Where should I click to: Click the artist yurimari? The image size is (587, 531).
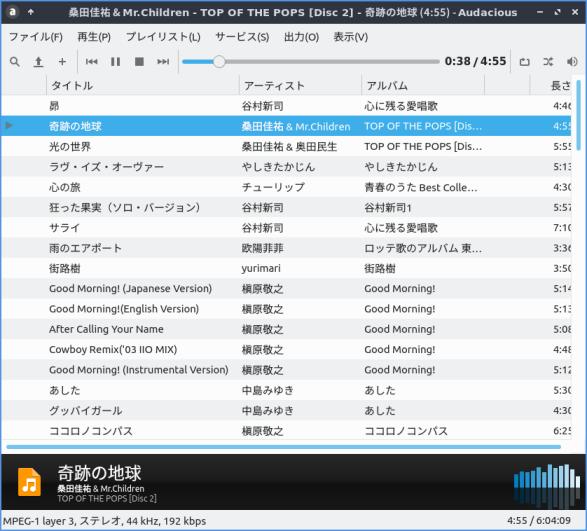(261, 268)
